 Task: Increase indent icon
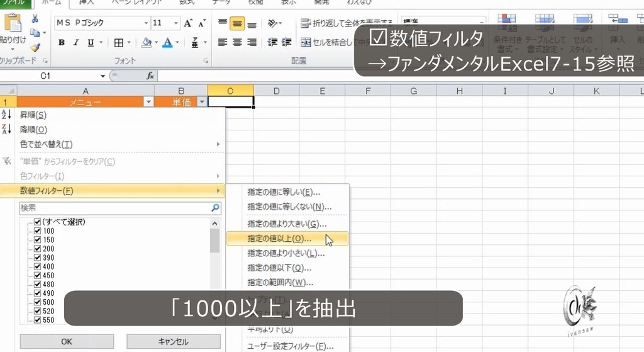pos(286,42)
